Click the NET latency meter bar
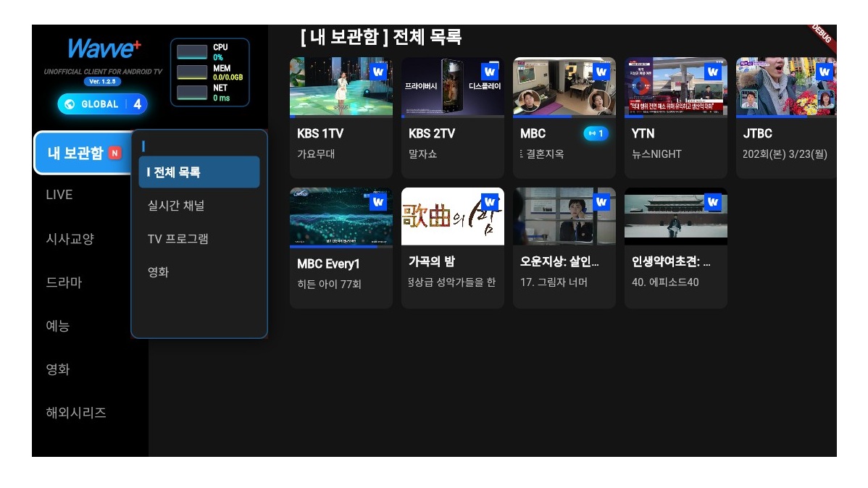The height and width of the screenshot is (488, 868). pyautogui.click(x=191, y=93)
